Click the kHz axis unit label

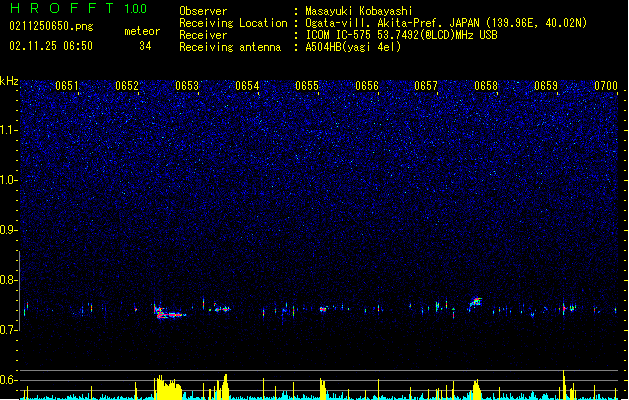[9, 81]
